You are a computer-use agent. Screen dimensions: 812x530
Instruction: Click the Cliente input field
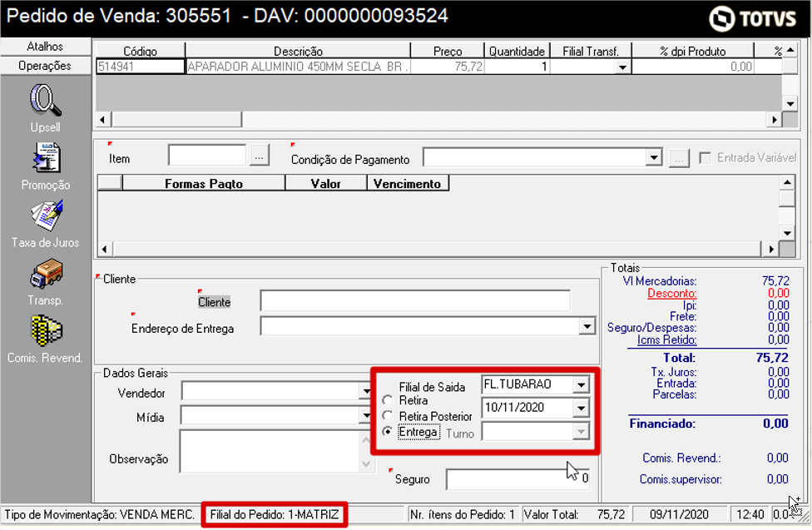[x=415, y=300]
